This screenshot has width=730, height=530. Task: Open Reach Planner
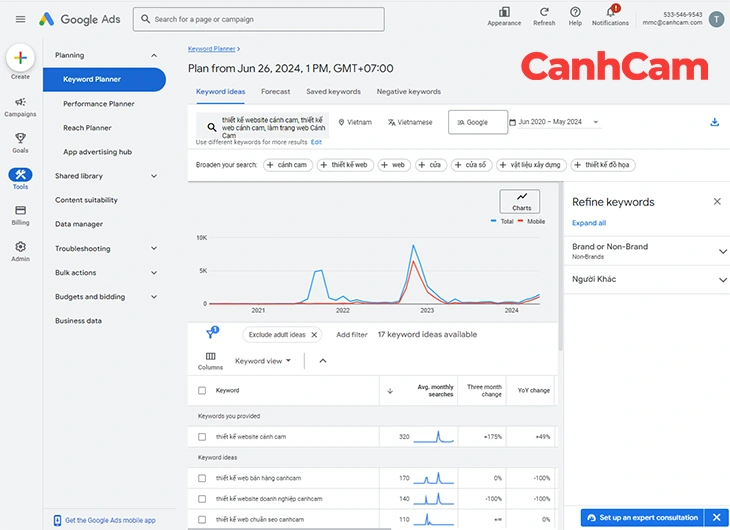pyautogui.click(x=88, y=128)
